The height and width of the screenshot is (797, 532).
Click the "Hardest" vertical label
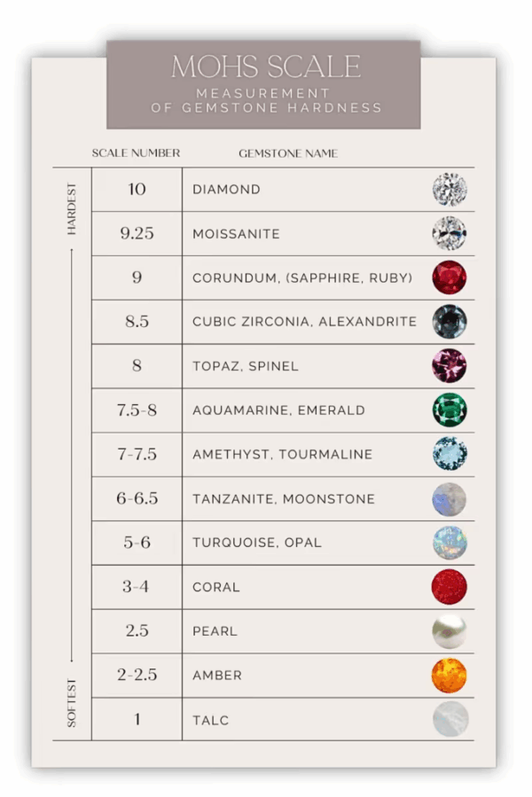click(72, 209)
